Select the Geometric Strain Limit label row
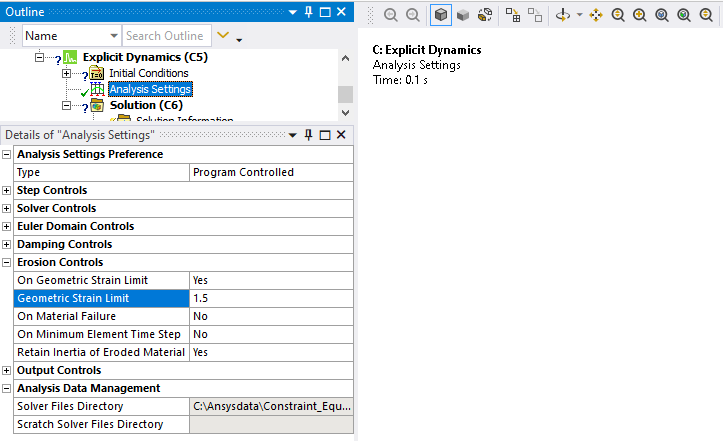 [x=101, y=298]
